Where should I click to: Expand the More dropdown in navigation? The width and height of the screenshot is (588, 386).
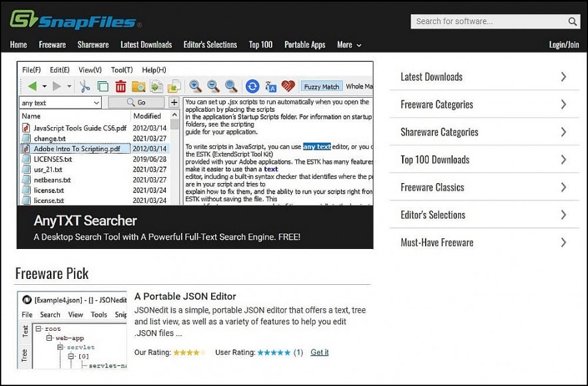[349, 45]
